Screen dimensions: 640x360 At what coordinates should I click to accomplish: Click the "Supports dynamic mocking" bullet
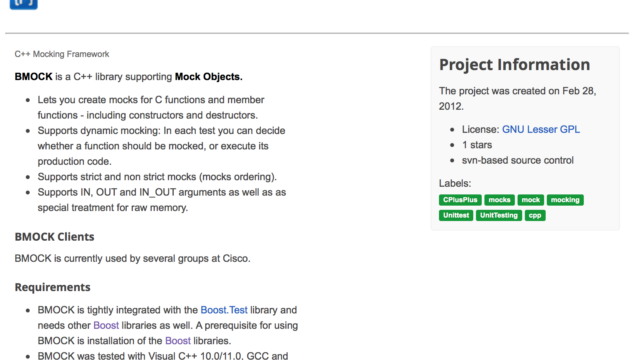[x=161, y=146]
